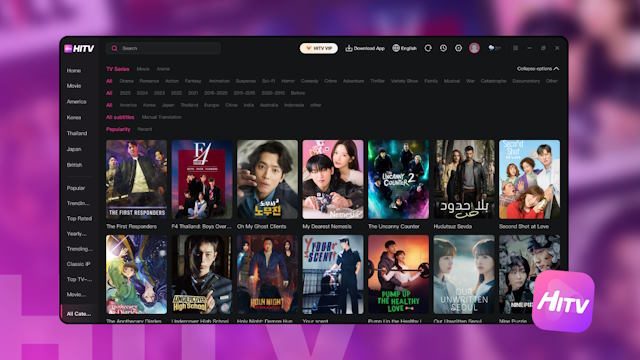640x360 pixels.
Task: Focus the Search input field
Action: [163, 48]
